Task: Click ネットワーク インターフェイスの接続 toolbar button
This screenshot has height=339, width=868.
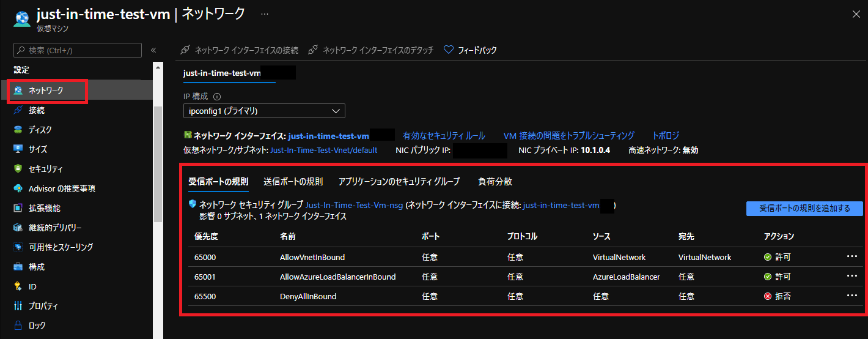Action: point(240,50)
